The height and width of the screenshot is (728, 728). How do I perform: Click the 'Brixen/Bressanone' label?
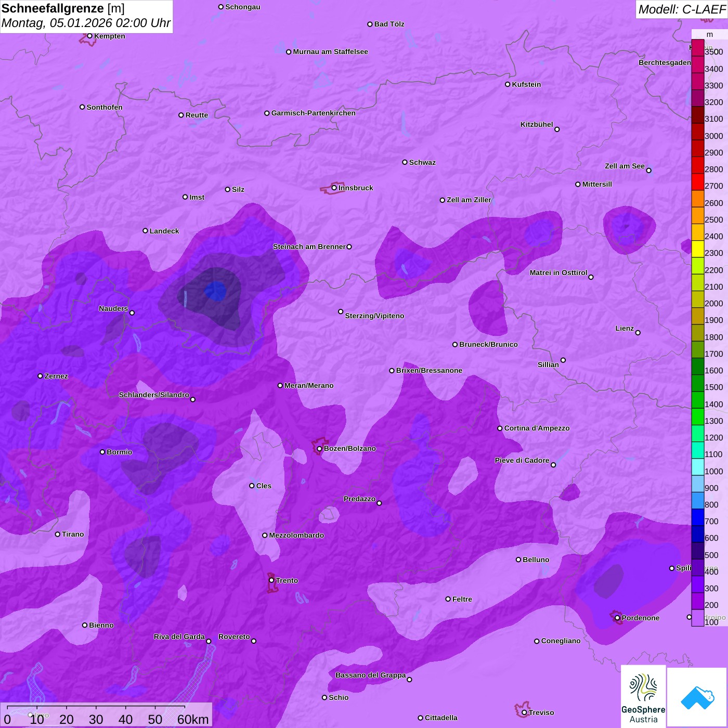[429, 370]
